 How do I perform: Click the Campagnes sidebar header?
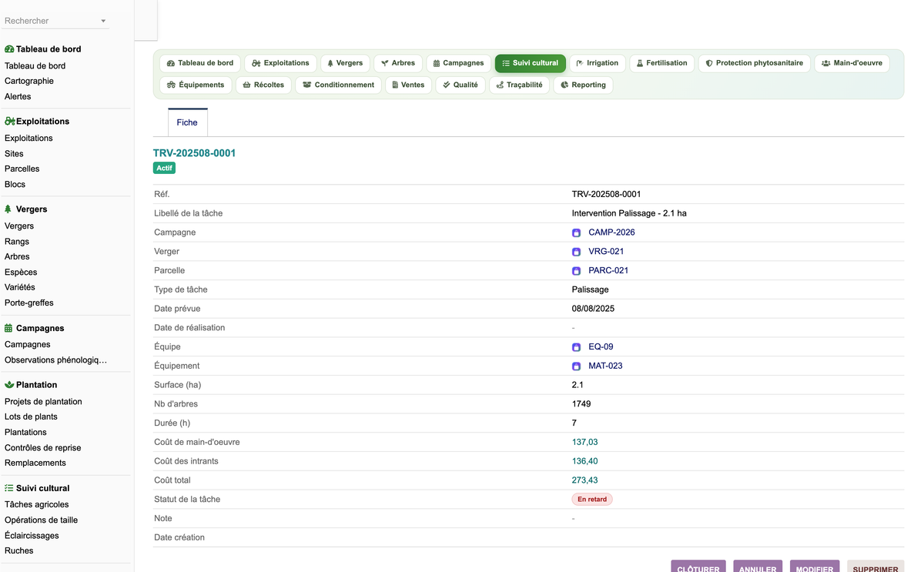tap(35, 328)
